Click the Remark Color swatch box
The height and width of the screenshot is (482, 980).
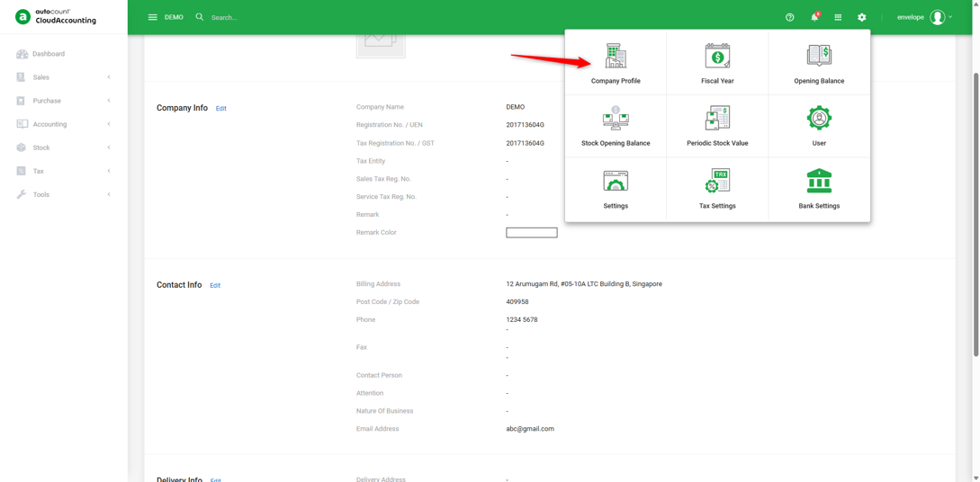click(531, 233)
